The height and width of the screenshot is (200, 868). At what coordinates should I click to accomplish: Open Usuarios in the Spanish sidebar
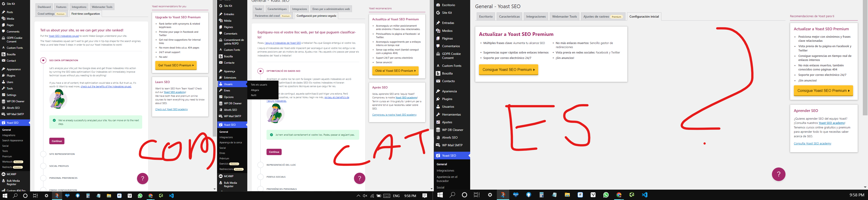click(448, 107)
